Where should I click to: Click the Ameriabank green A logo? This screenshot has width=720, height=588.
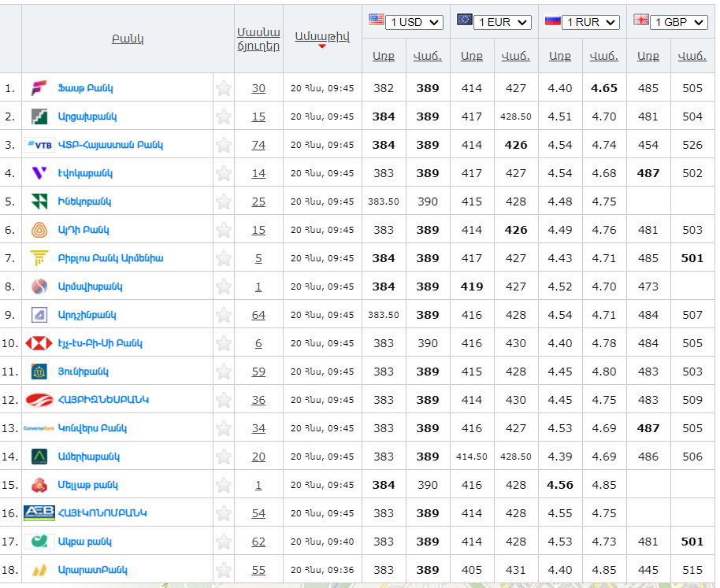pyautogui.click(x=39, y=457)
